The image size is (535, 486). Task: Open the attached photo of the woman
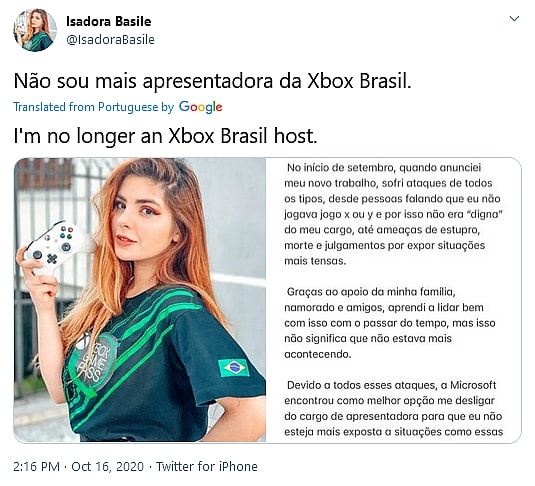click(140, 300)
